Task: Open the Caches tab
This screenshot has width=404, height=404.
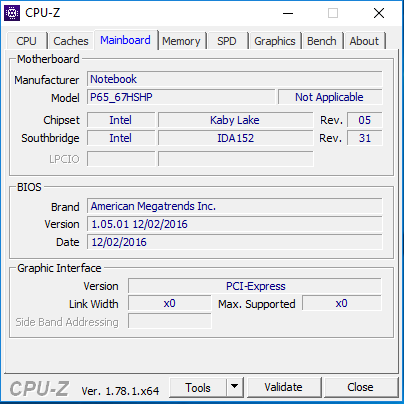Action: [x=71, y=41]
